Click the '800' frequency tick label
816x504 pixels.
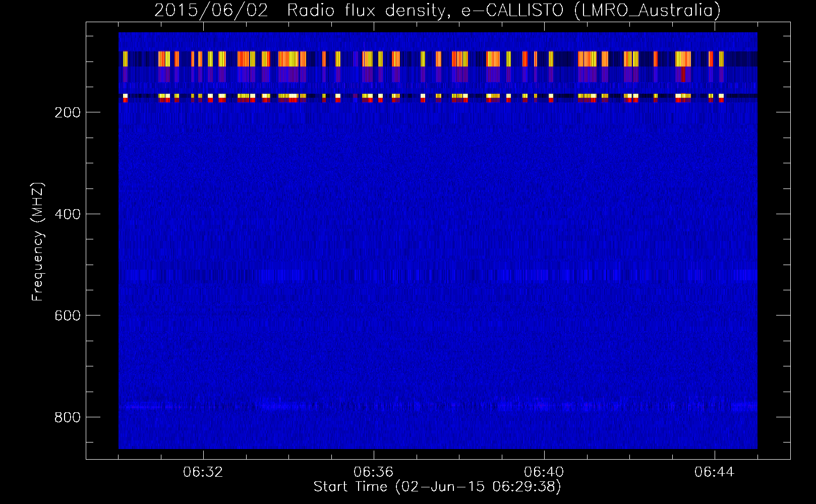pyautogui.click(x=68, y=417)
